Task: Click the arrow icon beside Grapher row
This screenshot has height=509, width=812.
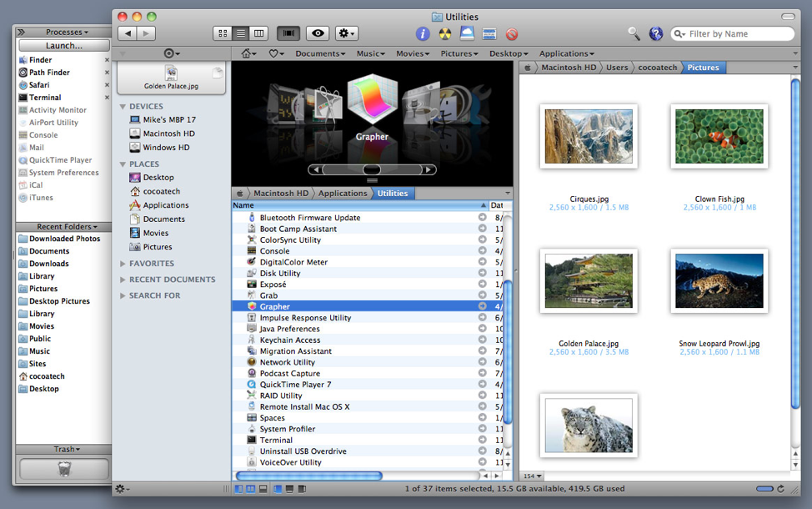Action: (x=482, y=306)
